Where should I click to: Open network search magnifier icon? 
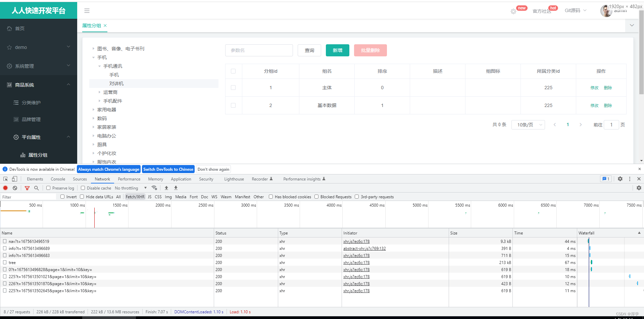[x=37, y=188]
